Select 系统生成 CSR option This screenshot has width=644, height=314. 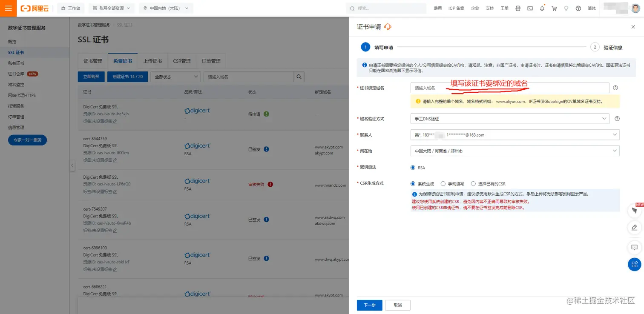[x=413, y=184]
